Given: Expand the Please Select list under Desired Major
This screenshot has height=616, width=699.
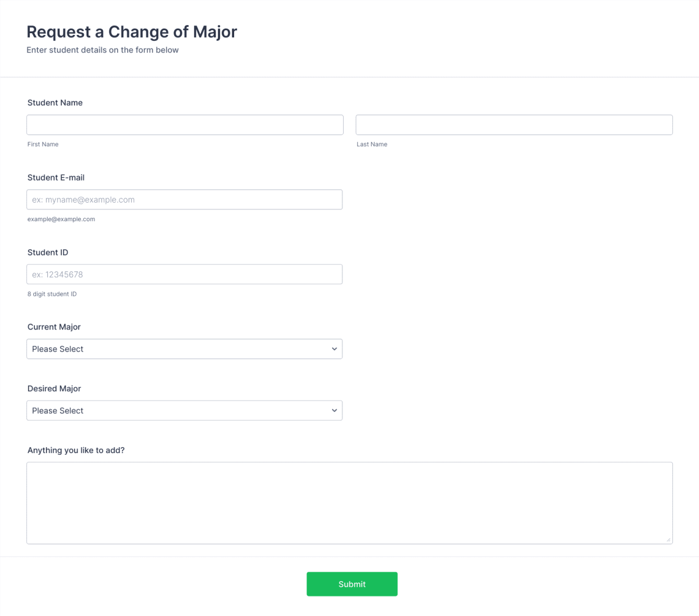Looking at the screenshot, I should (x=184, y=410).
